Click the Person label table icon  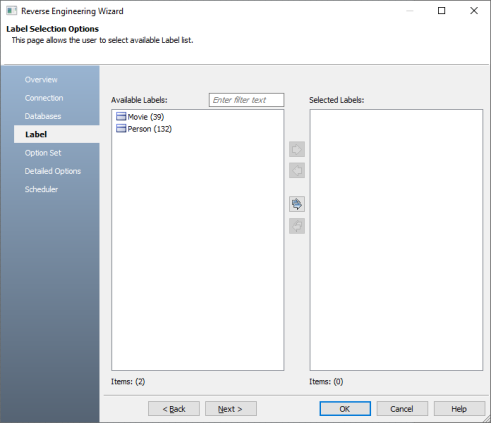coord(121,129)
